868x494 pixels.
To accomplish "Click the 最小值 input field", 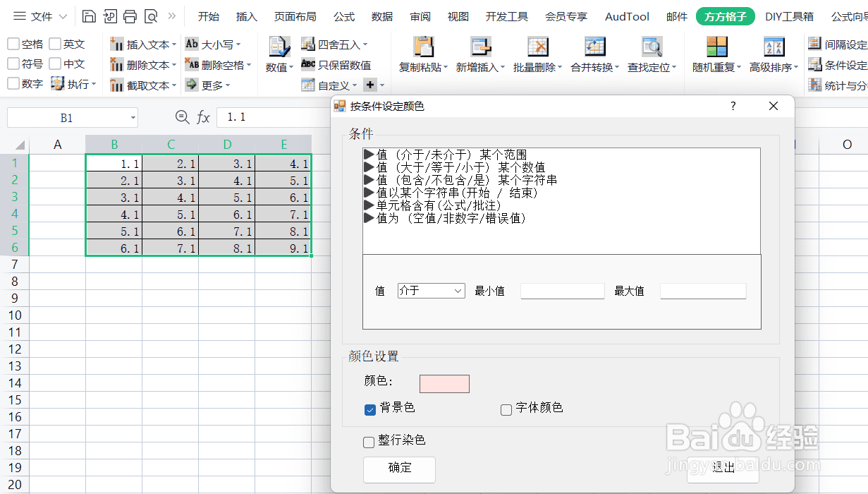I will (563, 291).
